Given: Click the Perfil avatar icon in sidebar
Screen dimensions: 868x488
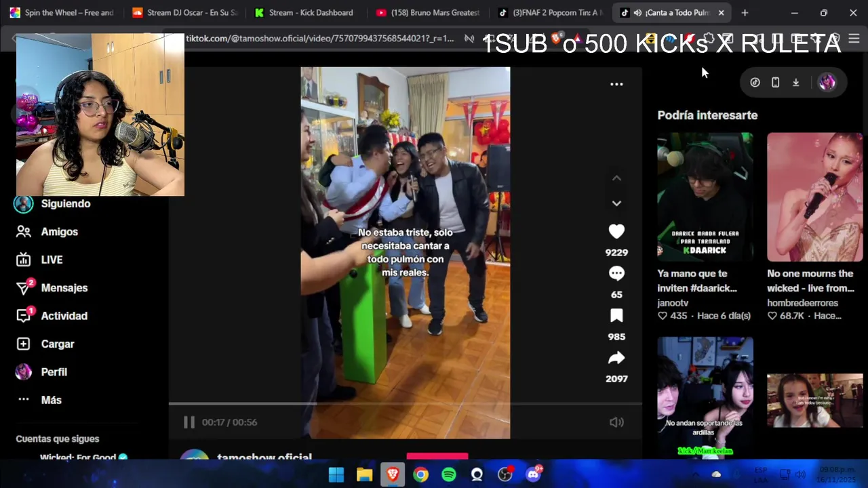Looking at the screenshot, I should [x=24, y=372].
